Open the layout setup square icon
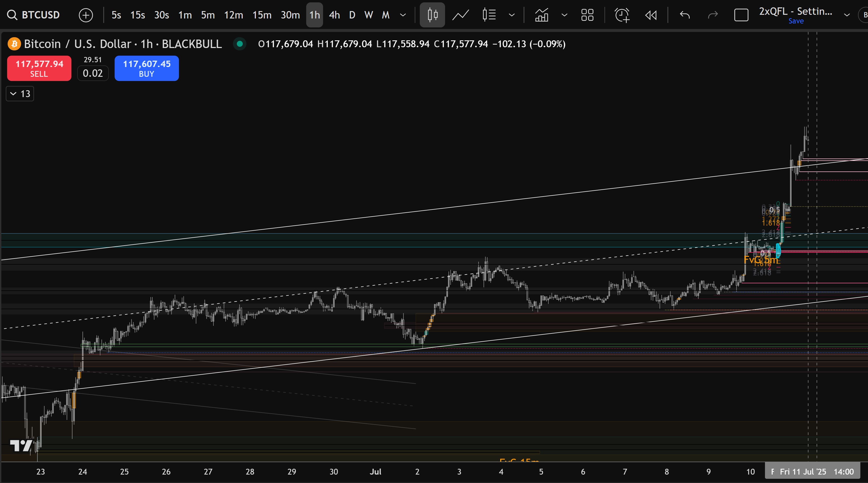The height and width of the screenshot is (483, 868). pos(741,15)
